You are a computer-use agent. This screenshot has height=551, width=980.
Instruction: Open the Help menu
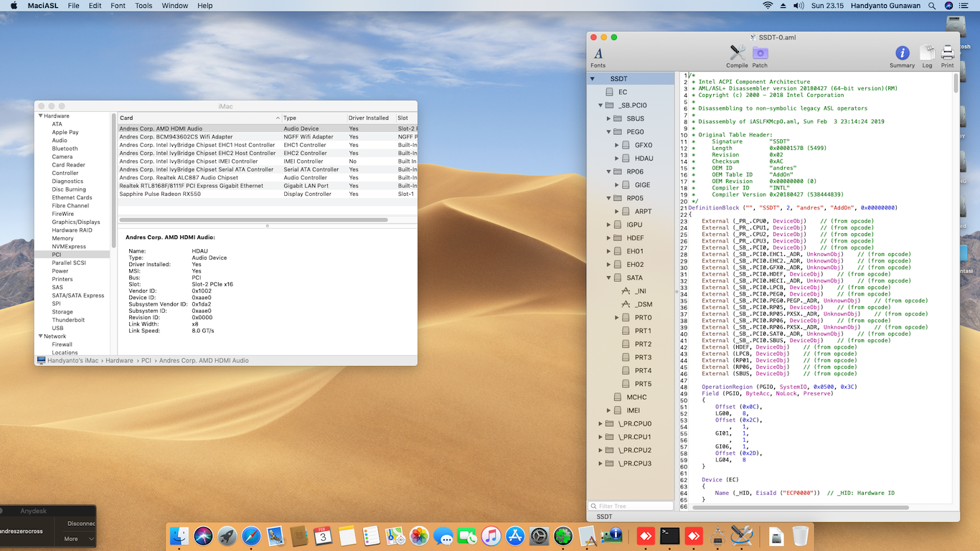point(205,6)
